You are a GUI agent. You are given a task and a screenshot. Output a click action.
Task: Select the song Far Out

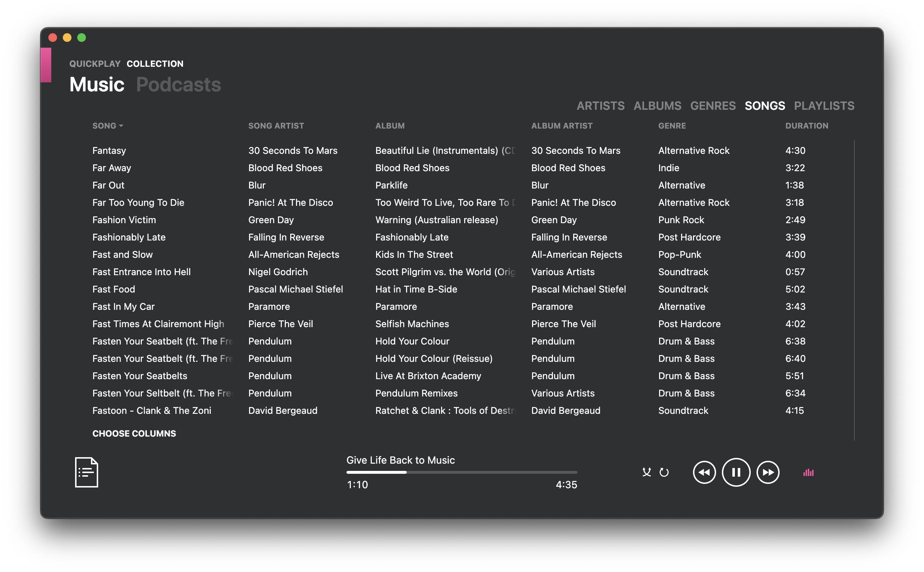108,185
